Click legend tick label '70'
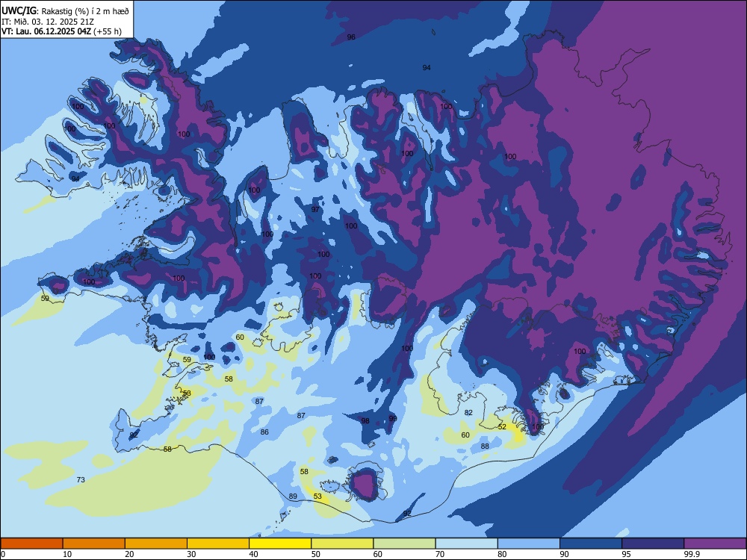 pos(440,554)
